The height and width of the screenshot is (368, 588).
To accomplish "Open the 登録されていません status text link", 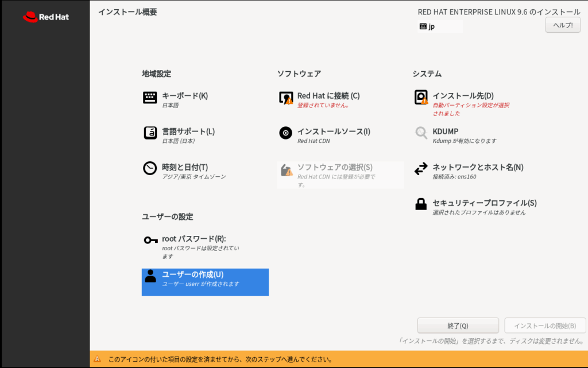I will click(323, 106).
